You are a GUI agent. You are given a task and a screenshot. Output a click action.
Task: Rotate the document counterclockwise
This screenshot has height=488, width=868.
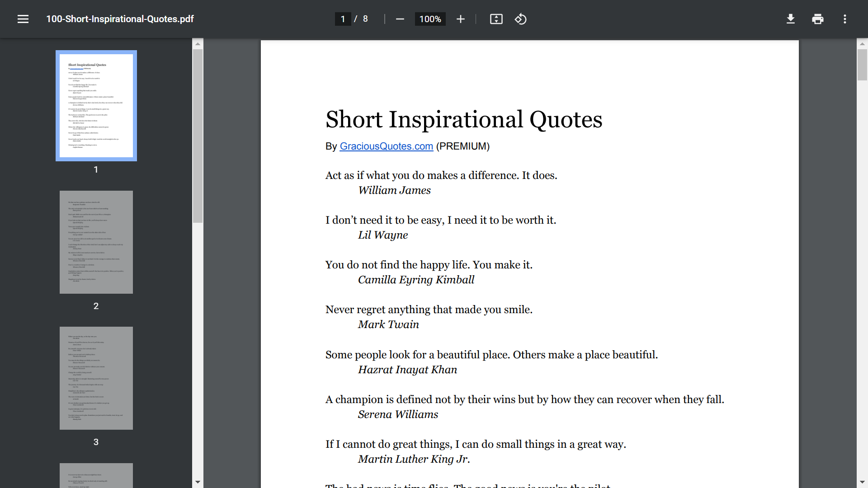[520, 19]
